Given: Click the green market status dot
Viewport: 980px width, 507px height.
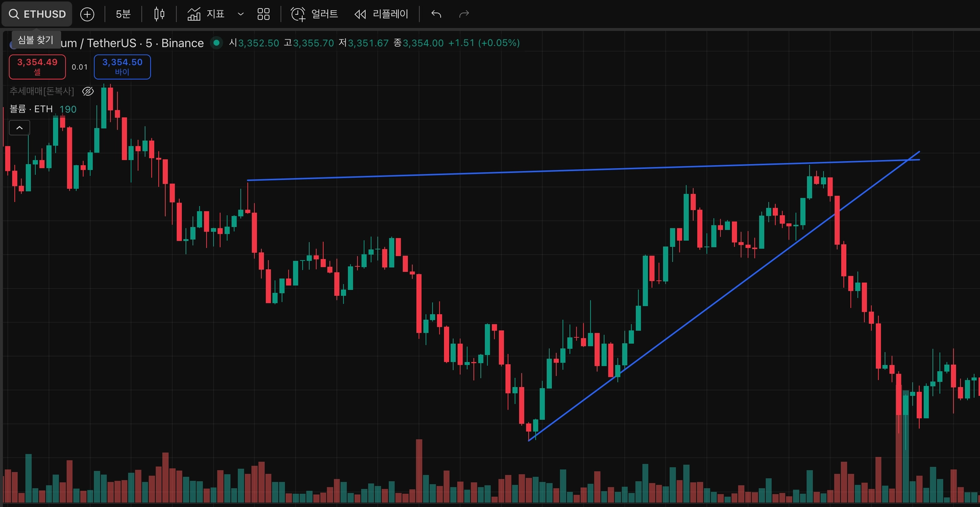Looking at the screenshot, I should point(216,43).
